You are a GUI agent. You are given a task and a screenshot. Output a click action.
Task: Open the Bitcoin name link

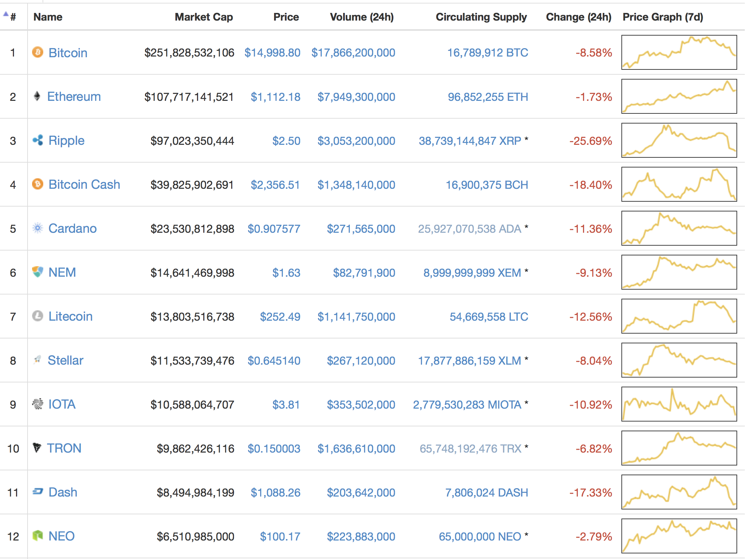click(68, 53)
